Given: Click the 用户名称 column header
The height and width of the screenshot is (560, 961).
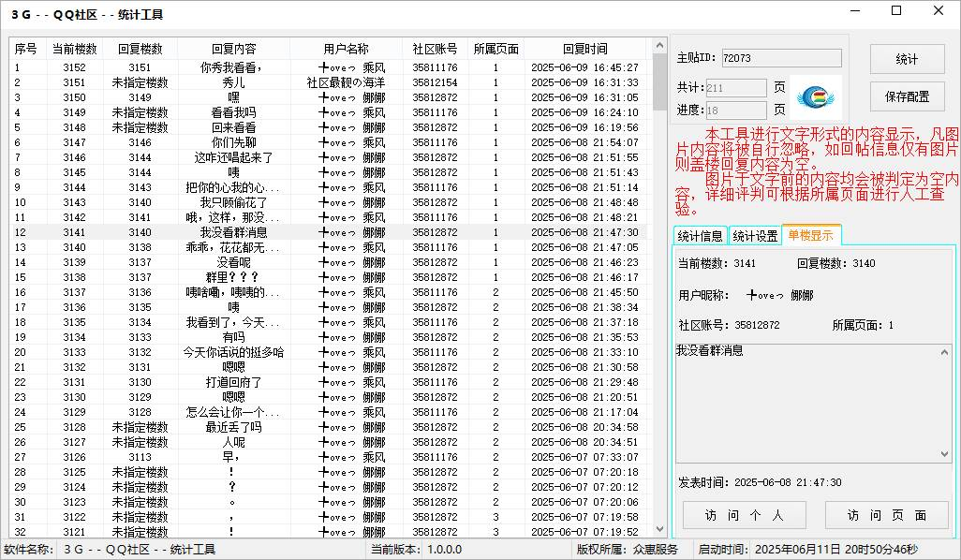Looking at the screenshot, I should 346,49.
